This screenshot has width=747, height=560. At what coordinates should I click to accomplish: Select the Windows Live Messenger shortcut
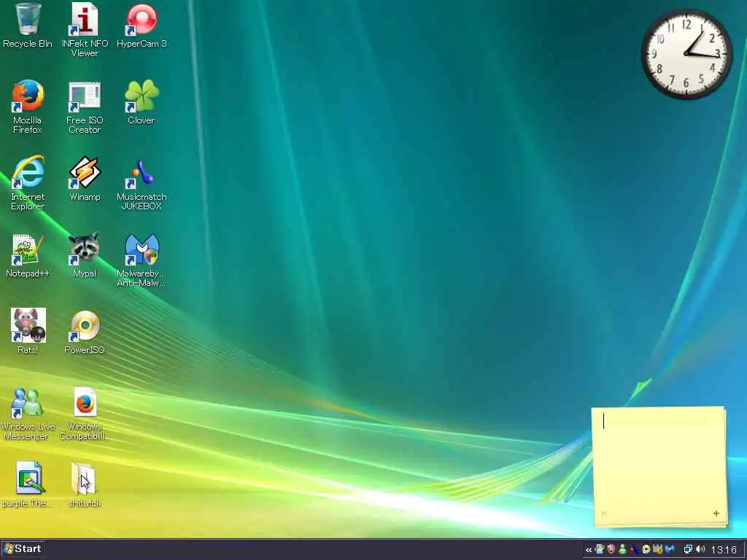(28, 413)
